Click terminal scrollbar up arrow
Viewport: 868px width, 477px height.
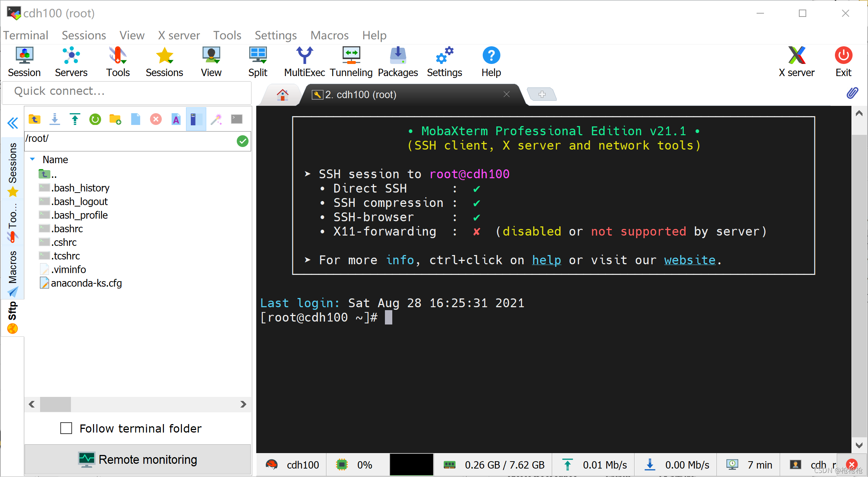coord(859,113)
